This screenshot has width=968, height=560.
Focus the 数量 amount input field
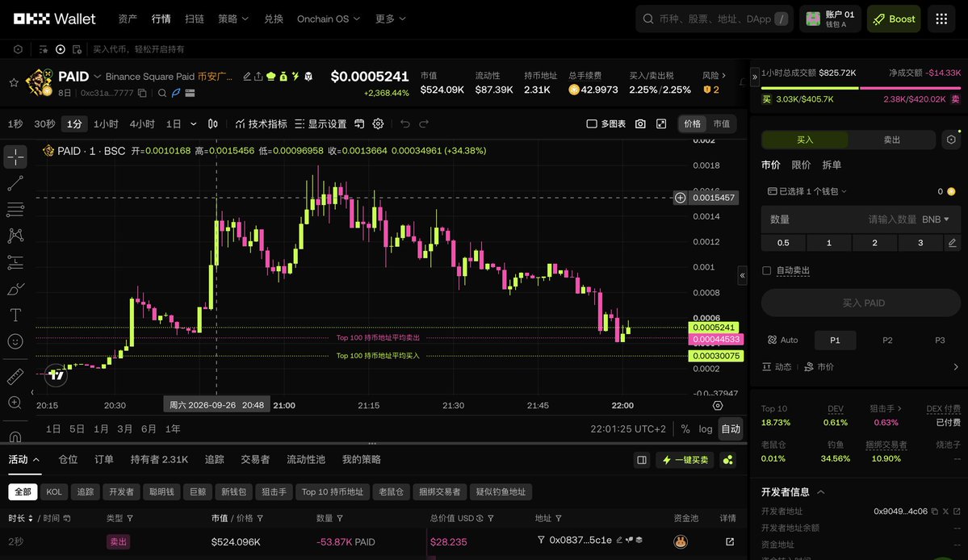point(861,219)
